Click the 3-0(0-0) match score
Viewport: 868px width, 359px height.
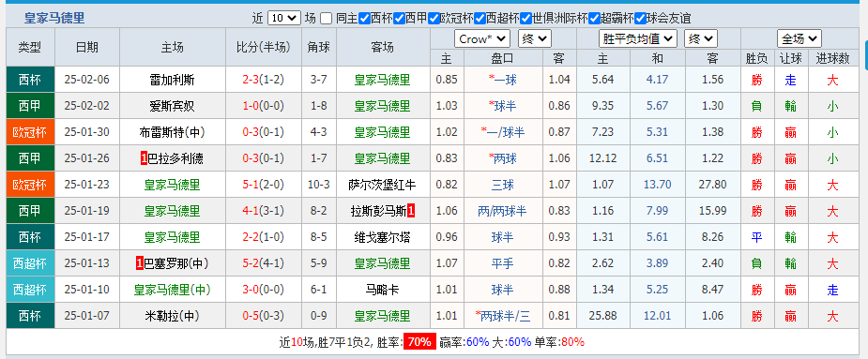click(264, 290)
